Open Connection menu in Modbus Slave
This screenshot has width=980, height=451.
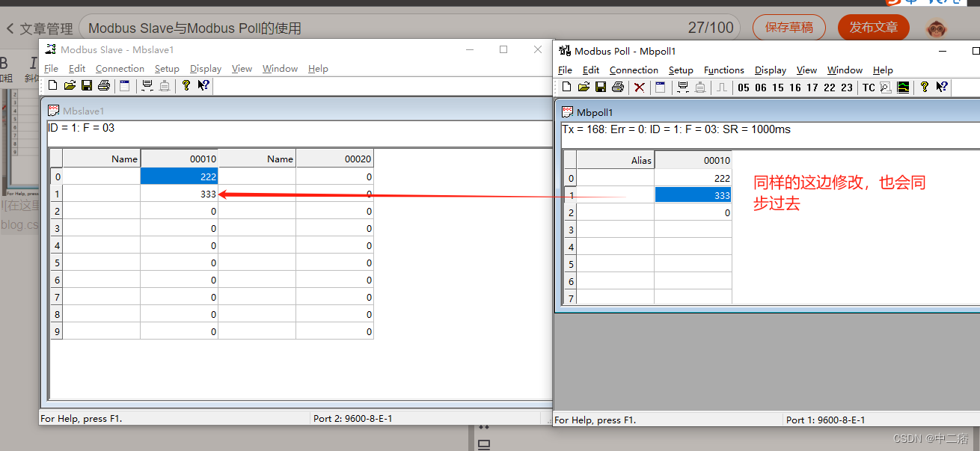(120, 68)
